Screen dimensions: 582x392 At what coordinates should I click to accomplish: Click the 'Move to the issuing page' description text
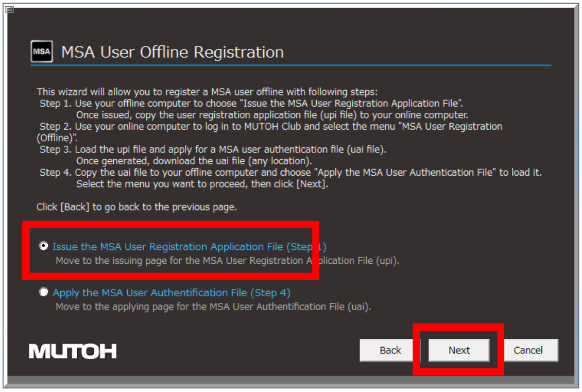point(227,261)
